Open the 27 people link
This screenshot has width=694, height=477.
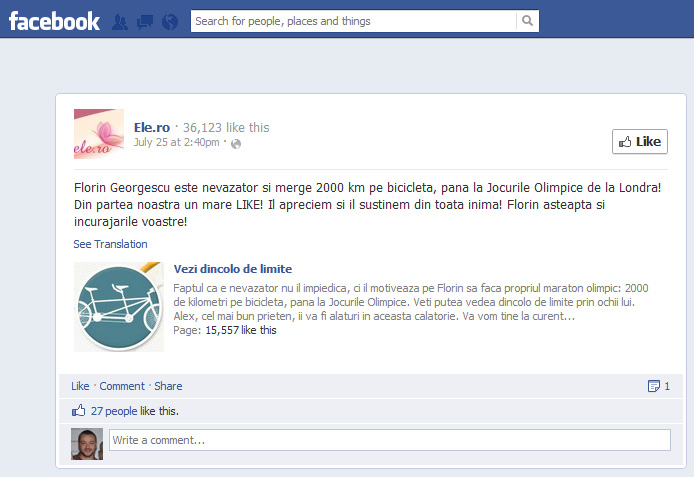coord(114,411)
